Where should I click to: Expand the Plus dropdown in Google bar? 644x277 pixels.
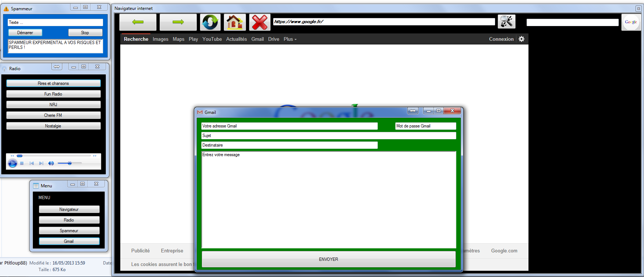[290, 39]
